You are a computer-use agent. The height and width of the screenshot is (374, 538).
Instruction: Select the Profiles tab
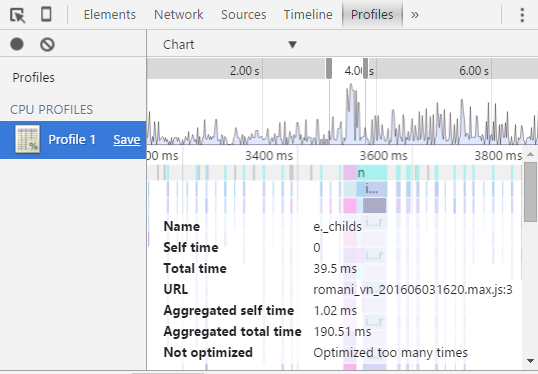click(x=372, y=15)
